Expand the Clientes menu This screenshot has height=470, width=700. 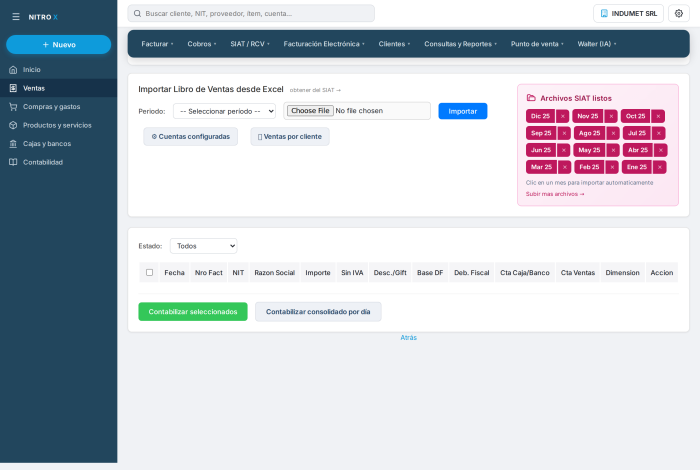coord(394,44)
